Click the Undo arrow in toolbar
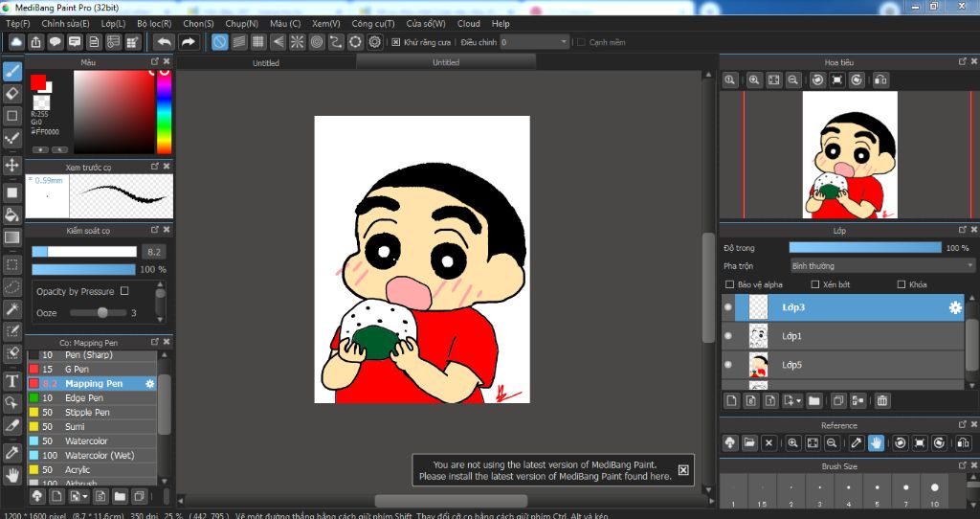This screenshot has height=519, width=980. [x=165, y=42]
